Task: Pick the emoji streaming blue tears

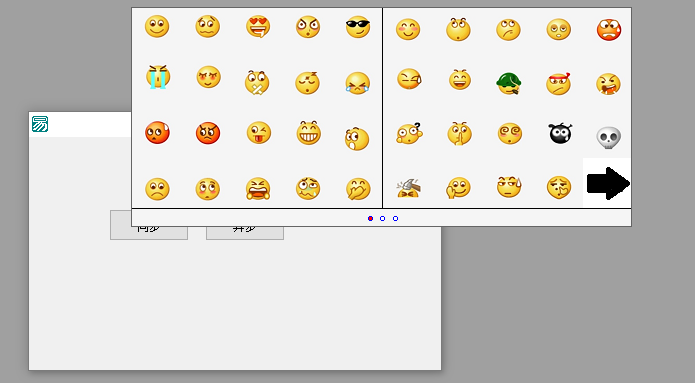Action: tap(158, 77)
